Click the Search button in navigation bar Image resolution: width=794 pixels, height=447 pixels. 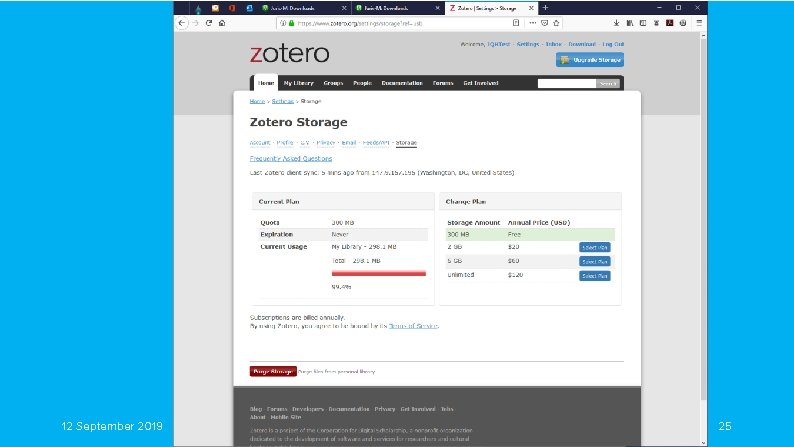pyautogui.click(x=607, y=84)
